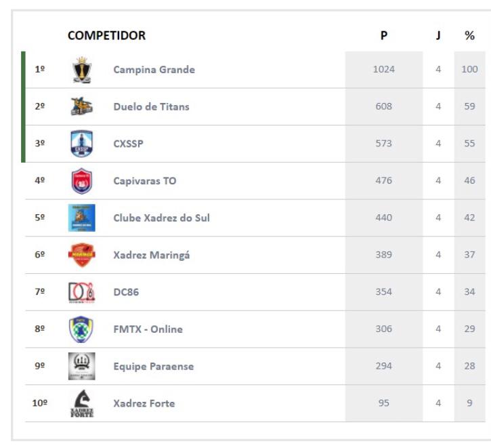This screenshot has width=491, height=448.
Task: Click the Duelo de Titans team logo
Action: [82, 106]
